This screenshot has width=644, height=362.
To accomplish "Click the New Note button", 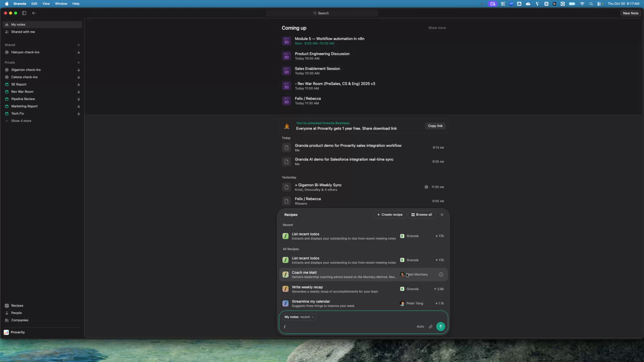I will point(630,13).
